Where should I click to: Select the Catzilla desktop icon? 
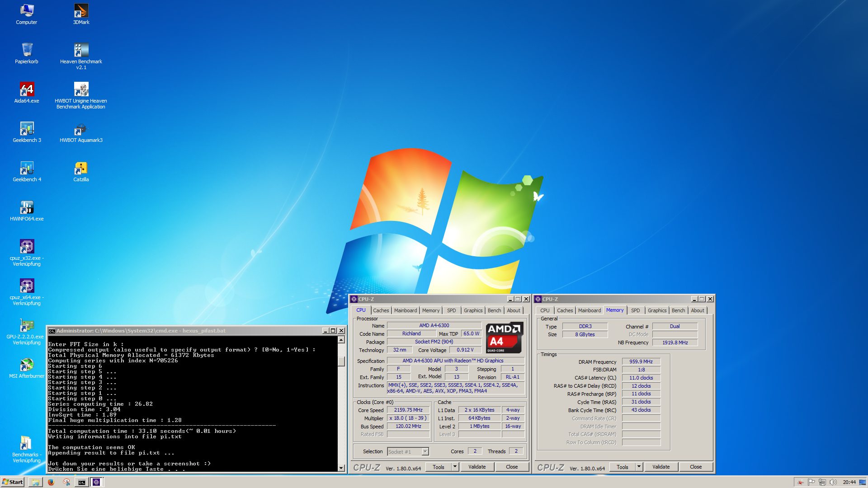tap(81, 171)
